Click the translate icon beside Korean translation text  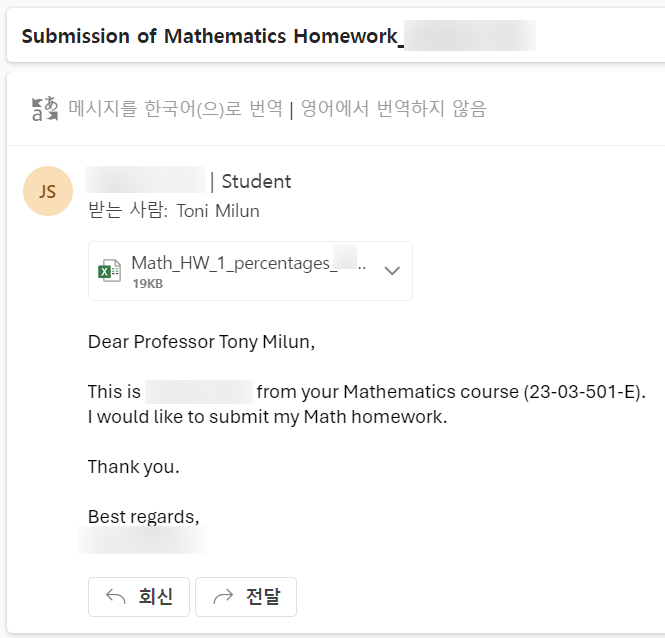(x=44, y=109)
